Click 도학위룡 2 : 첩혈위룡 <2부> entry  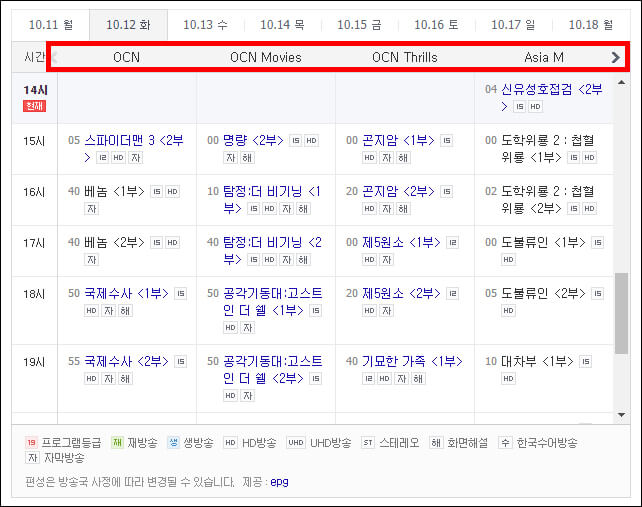(548, 199)
